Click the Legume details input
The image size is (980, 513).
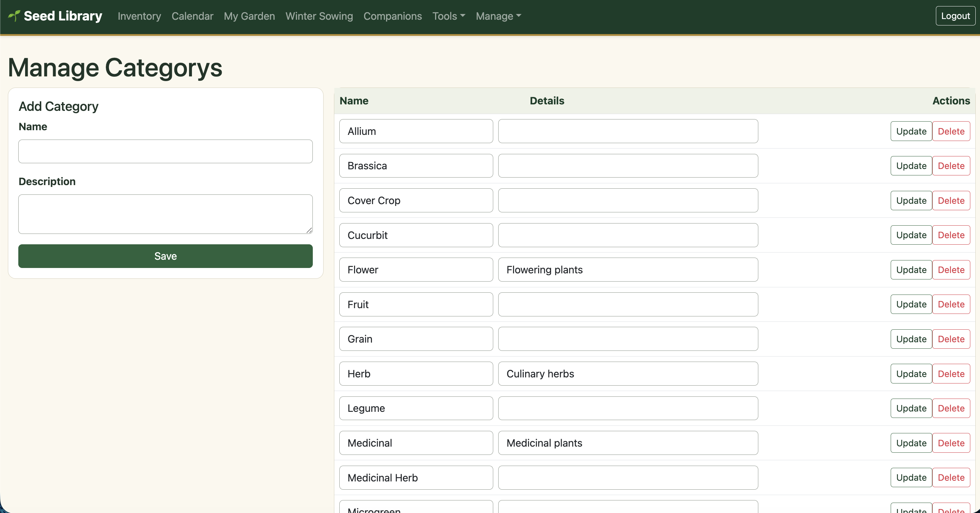coord(628,408)
